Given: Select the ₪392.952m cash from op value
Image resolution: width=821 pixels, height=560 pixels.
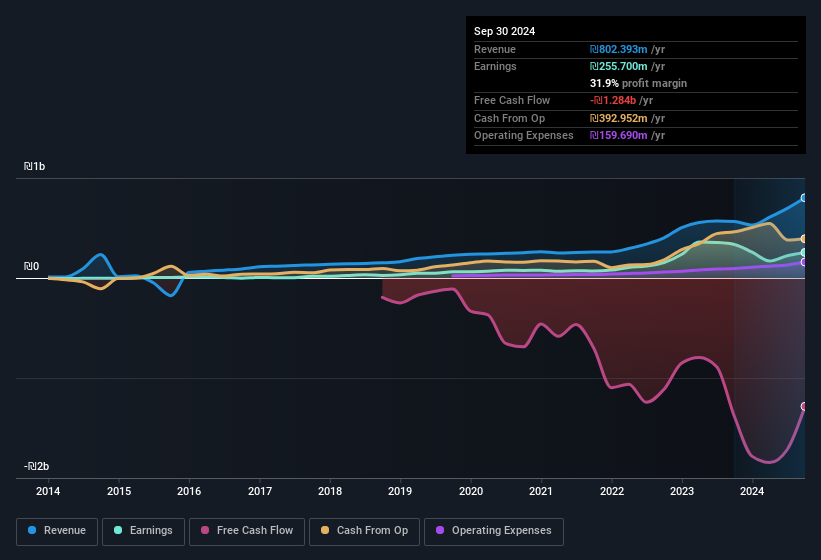Looking at the screenshot, I should 618,118.
